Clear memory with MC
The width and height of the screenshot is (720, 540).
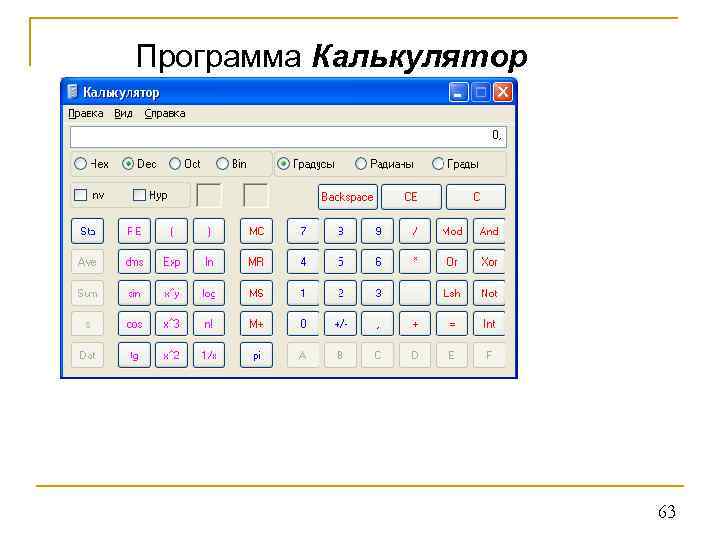256,231
